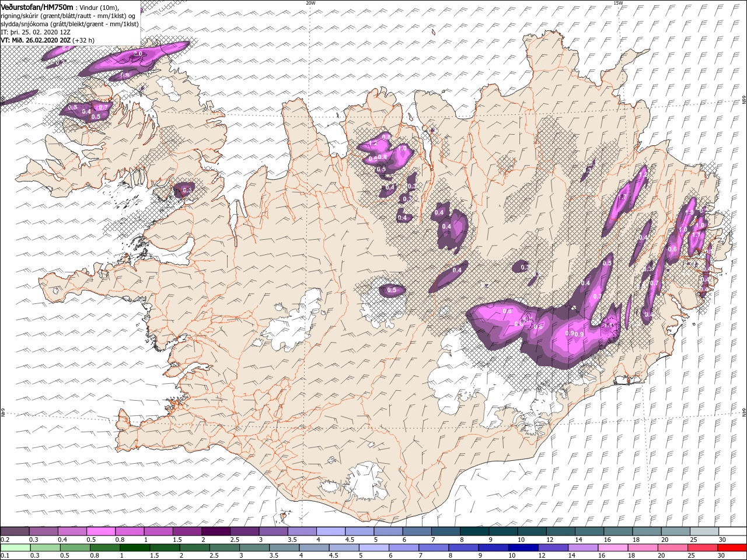
Task: Choose the lower legend swatch between 2.5 and 3
Action: click(x=224, y=548)
